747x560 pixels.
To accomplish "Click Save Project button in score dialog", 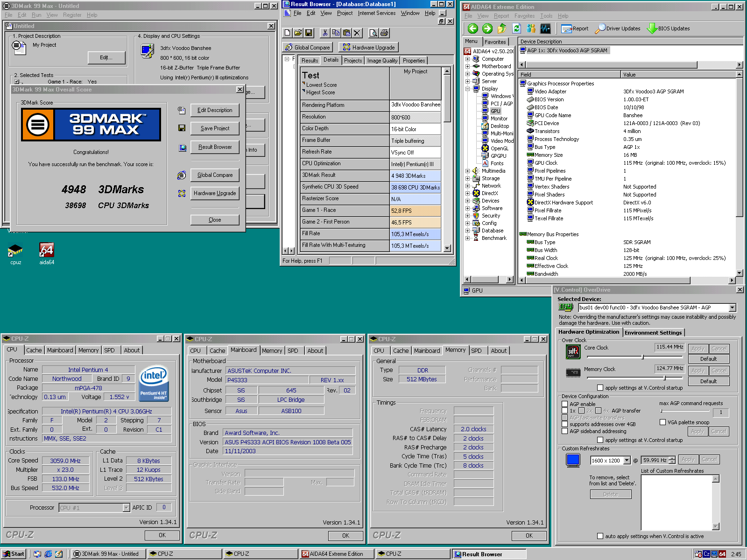I will (215, 128).
